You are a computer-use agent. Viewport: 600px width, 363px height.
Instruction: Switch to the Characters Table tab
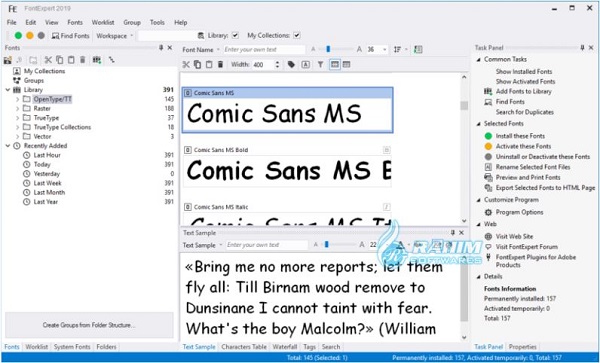click(x=244, y=347)
